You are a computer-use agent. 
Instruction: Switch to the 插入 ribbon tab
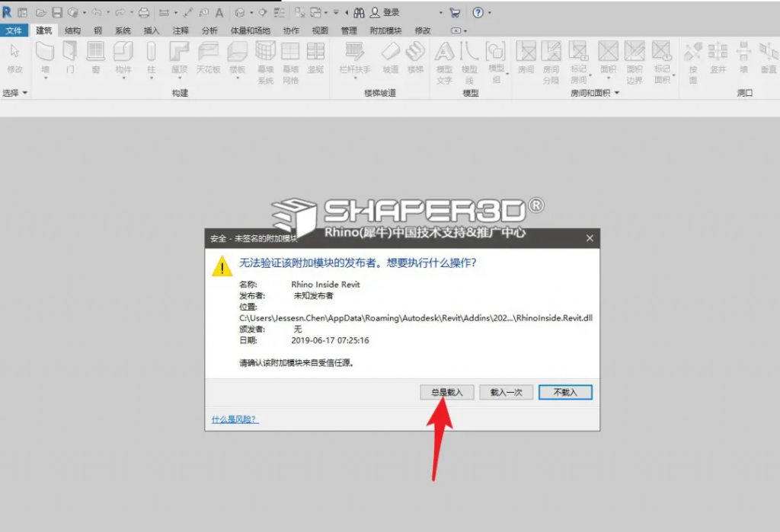152,30
